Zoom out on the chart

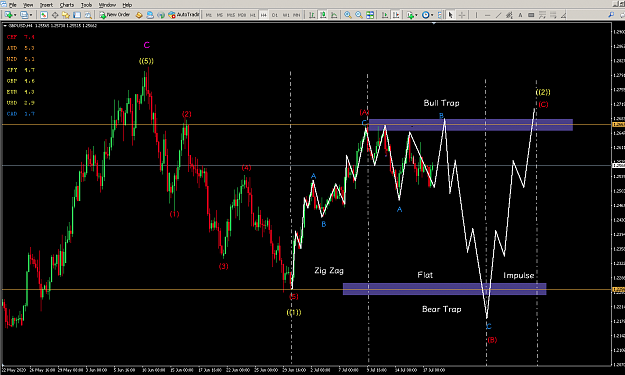click(x=359, y=15)
